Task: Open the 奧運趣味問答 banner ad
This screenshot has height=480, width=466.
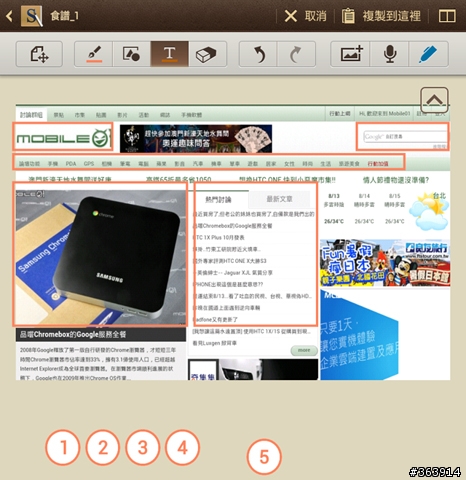Action: coord(196,139)
